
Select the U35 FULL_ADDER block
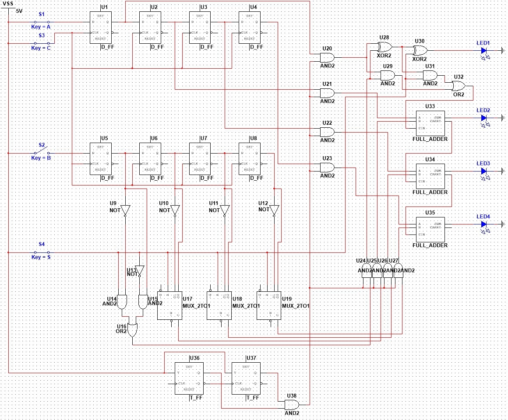tap(430, 230)
